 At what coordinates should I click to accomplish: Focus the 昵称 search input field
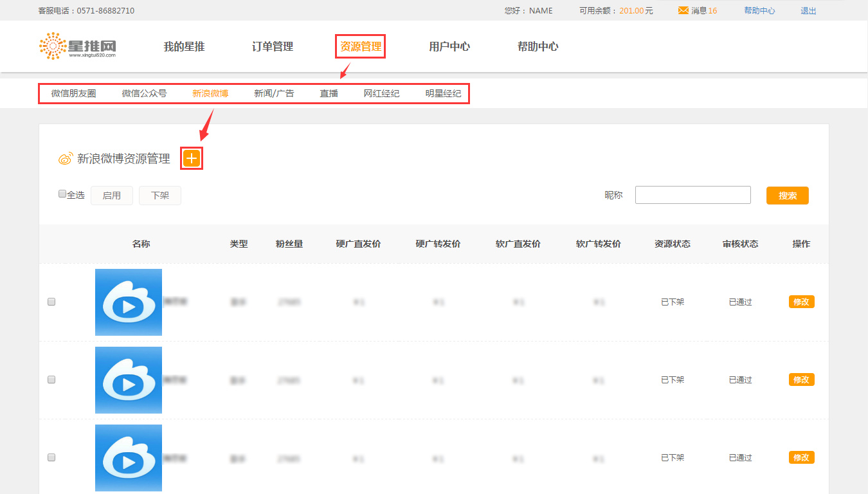pos(693,195)
